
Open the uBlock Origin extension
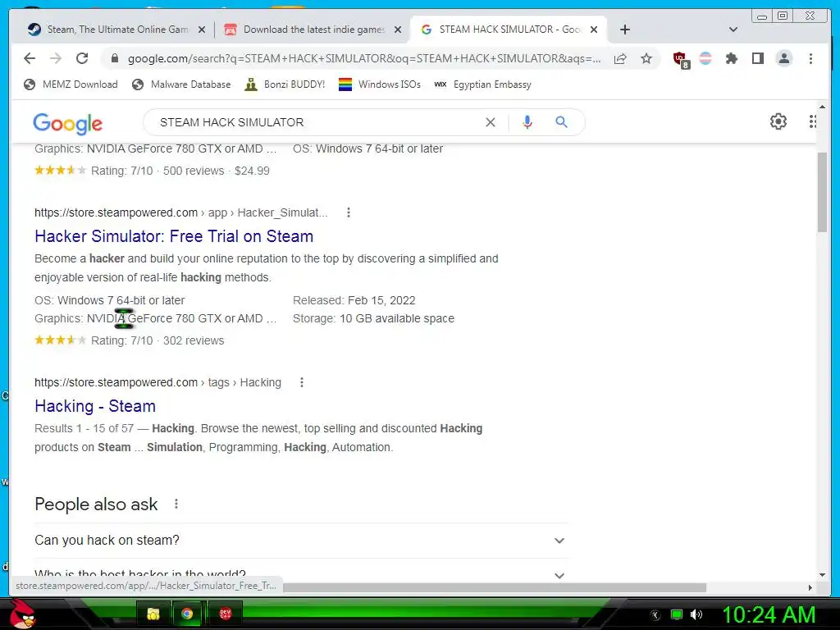coord(680,59)
